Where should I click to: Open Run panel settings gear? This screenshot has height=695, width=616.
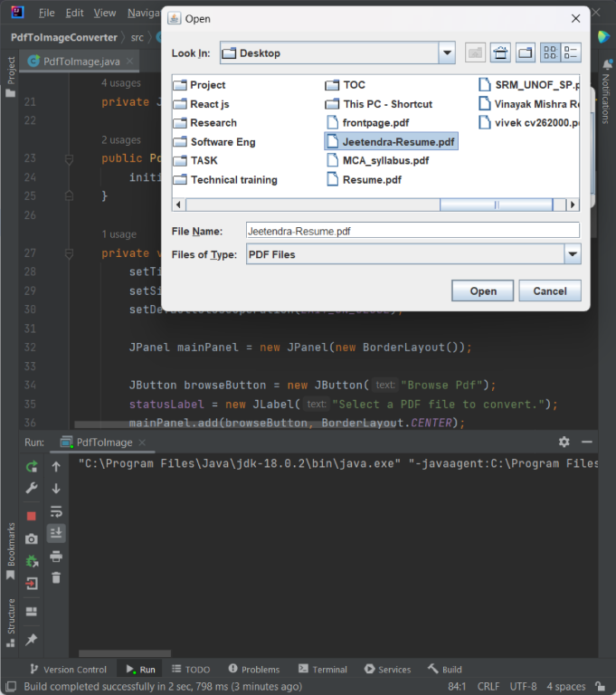coord(564,442)
